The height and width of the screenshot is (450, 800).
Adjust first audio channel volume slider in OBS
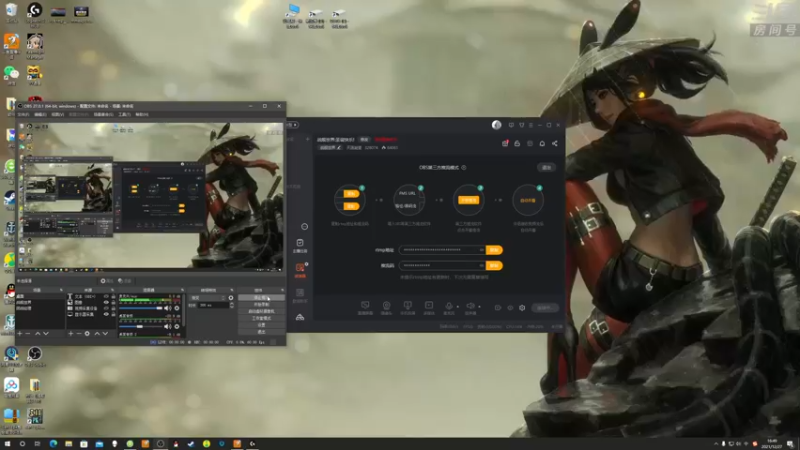[x=140, y=308]
